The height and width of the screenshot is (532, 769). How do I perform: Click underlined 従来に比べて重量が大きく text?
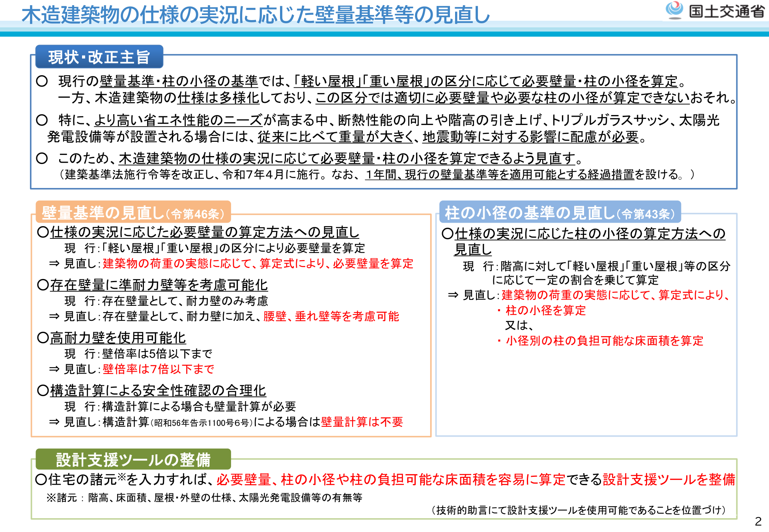coord(335,137)
